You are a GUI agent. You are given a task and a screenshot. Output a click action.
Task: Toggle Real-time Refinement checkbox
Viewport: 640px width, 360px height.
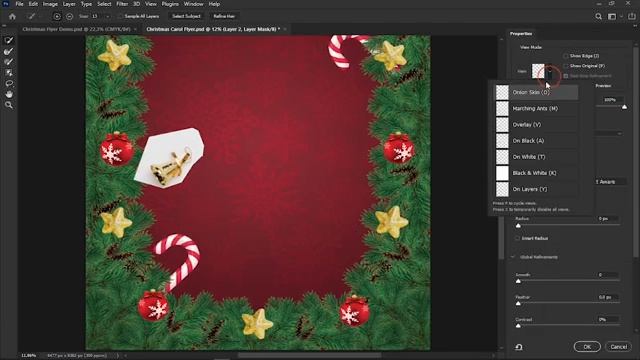[x=566, y=76]
